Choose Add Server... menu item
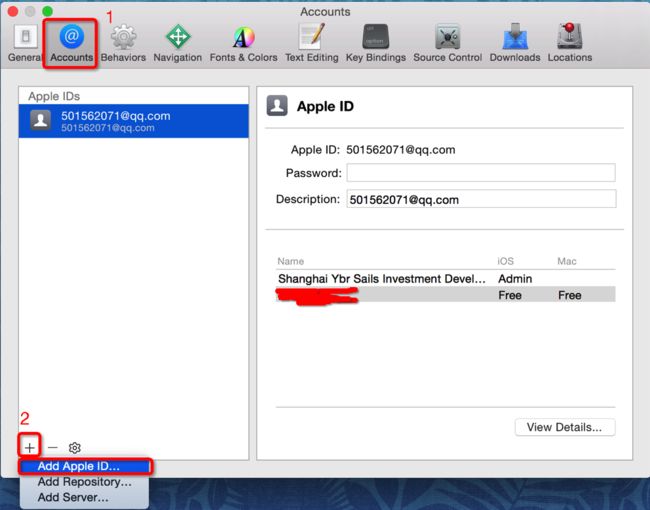The image size is (650, 510). [85, 497]
